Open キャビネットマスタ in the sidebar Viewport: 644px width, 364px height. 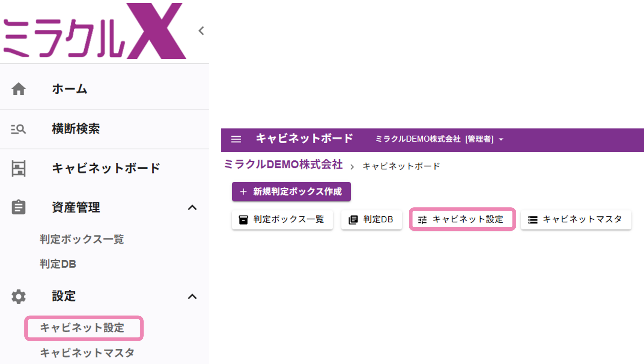tap(87, 353)
